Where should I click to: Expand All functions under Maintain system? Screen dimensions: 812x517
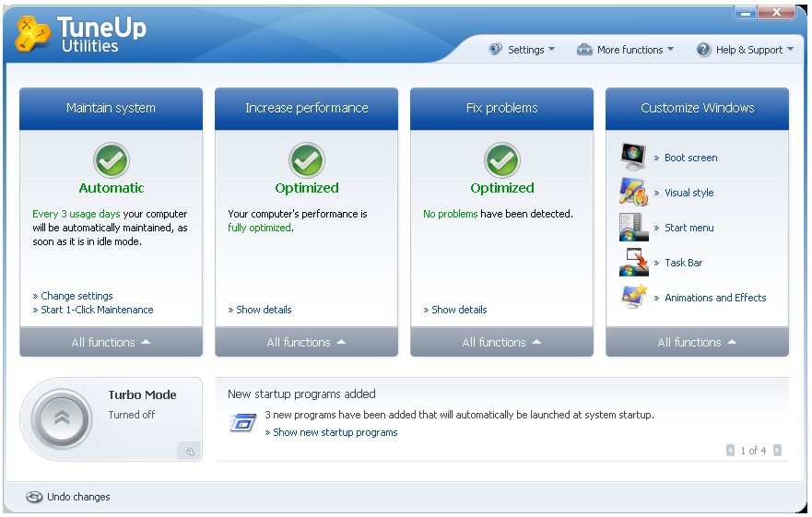tap(111, 342)
